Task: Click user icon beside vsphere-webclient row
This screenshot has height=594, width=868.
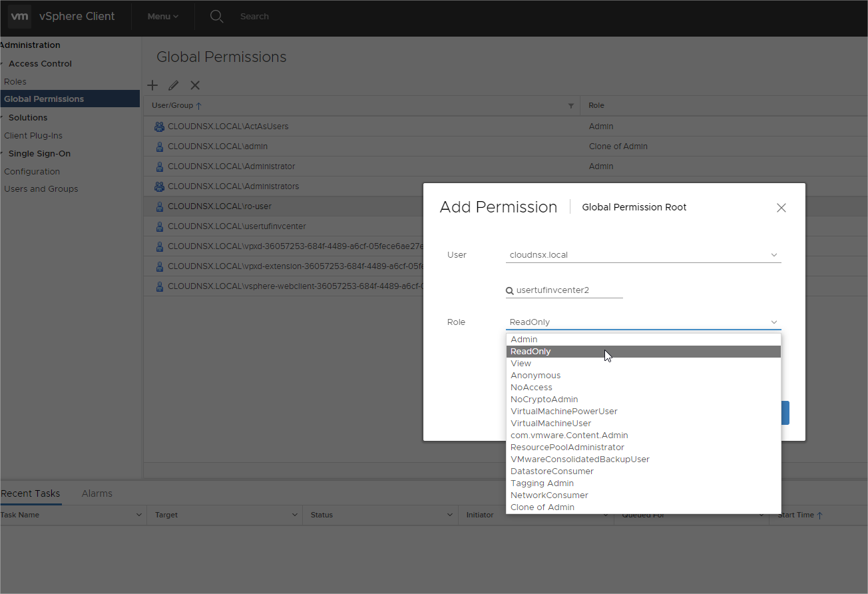Action: pos(159,286)
